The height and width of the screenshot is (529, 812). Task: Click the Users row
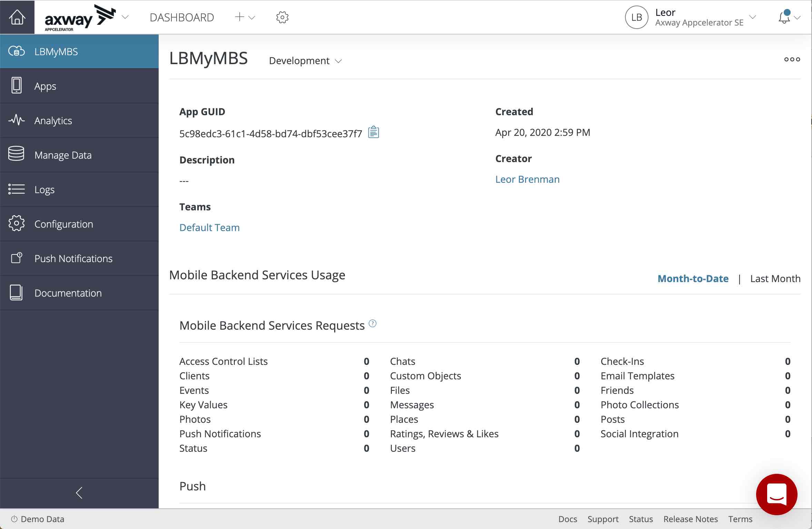(x=485, y=448)
